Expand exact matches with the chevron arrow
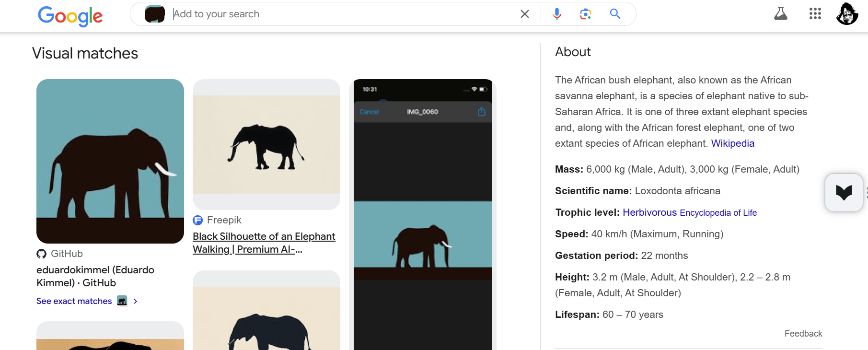 pos(136,301)
